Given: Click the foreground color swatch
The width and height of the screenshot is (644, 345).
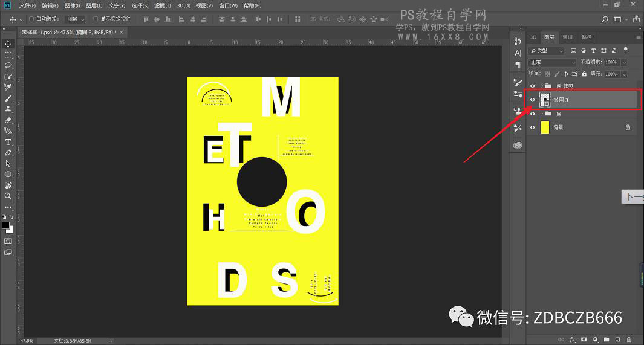Looking at the screenshot, I should click(x=5, y=225).
